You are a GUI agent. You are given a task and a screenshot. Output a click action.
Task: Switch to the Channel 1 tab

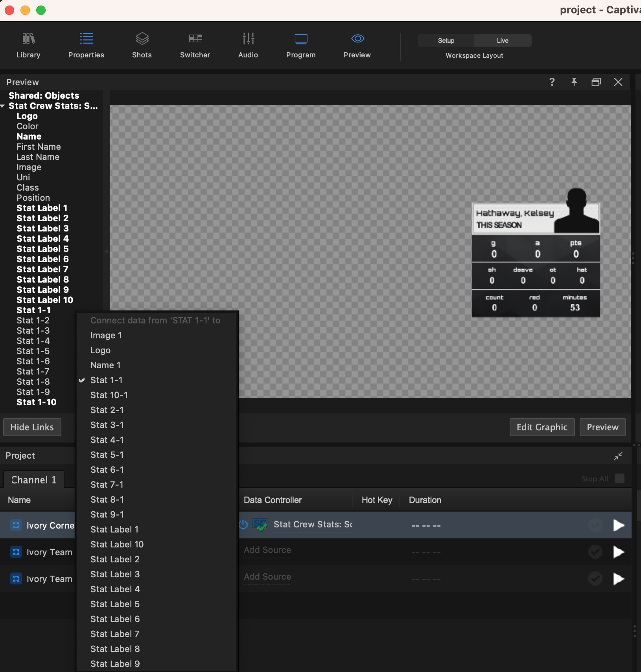(33, 480)
